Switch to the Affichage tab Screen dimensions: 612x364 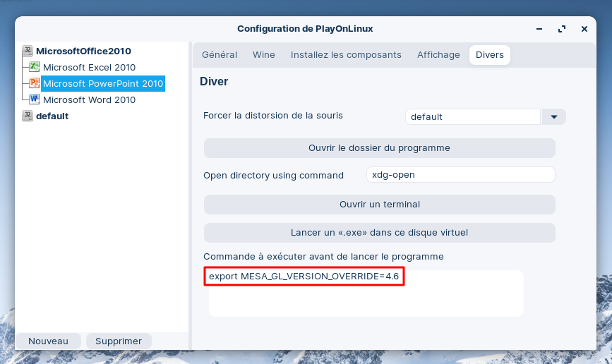438,55
